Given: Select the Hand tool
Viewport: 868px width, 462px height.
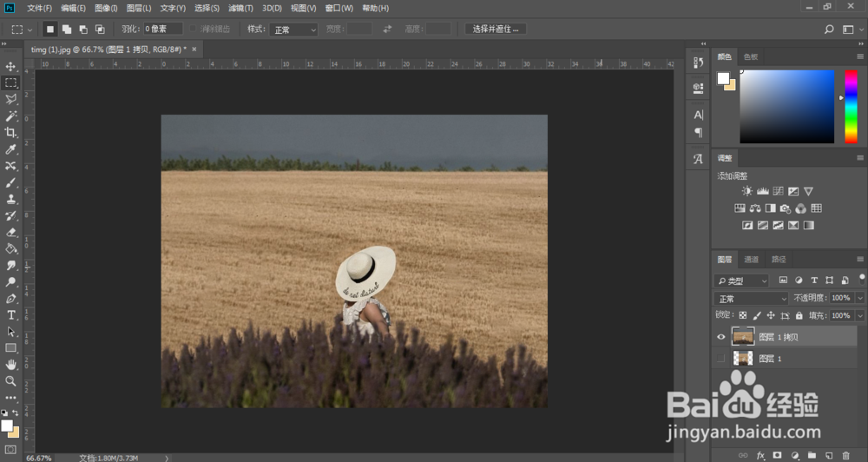Looking at the screenshot, I should pos(10,365).
